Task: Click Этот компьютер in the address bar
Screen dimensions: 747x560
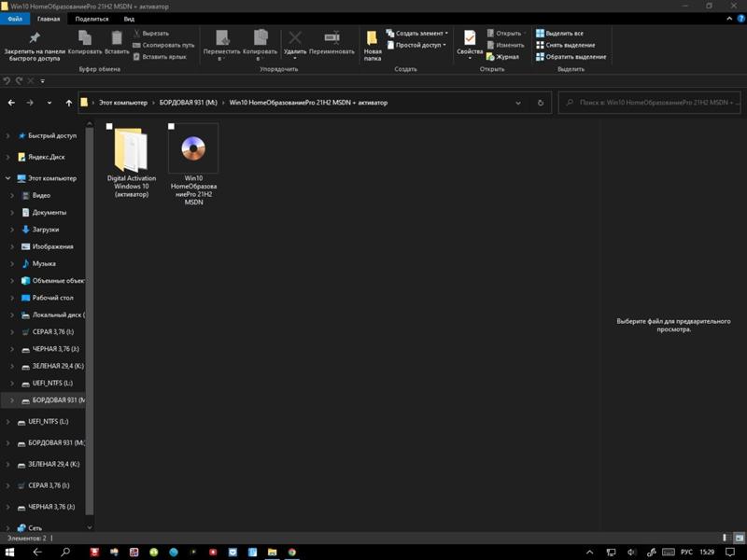Action: (123, 103)
